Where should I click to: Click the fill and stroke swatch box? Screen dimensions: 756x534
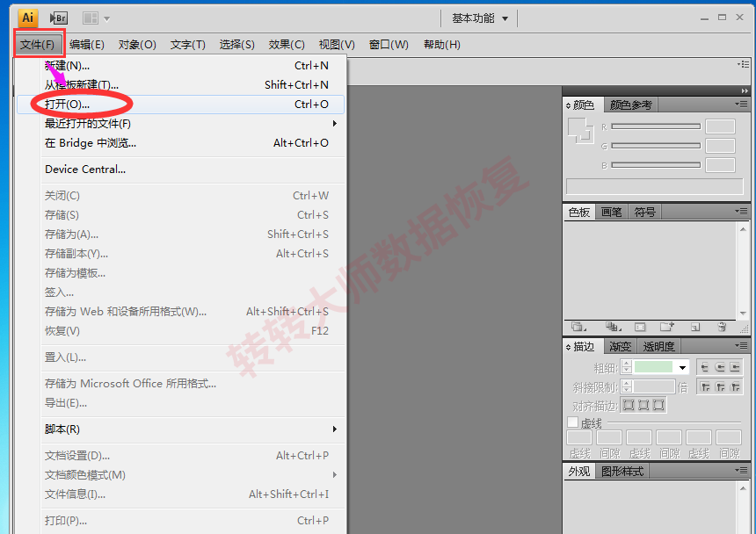point(580,131)
